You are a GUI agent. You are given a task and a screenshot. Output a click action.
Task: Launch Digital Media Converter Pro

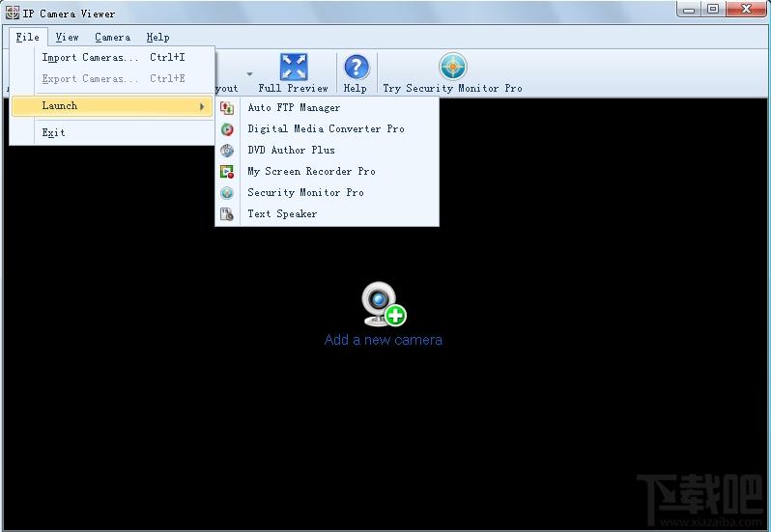(x=328, y=129)
